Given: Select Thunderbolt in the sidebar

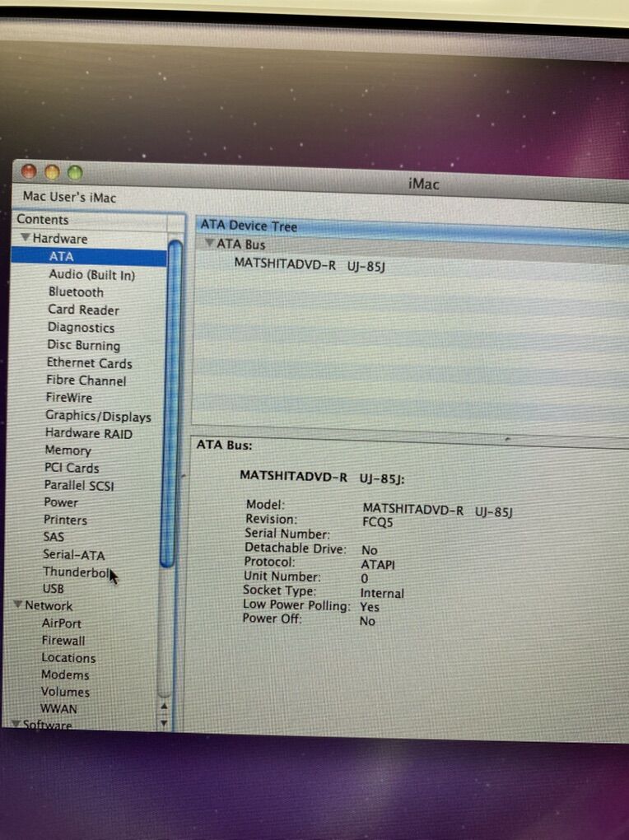Looking at the screenshot, I should tap(76, 572).
